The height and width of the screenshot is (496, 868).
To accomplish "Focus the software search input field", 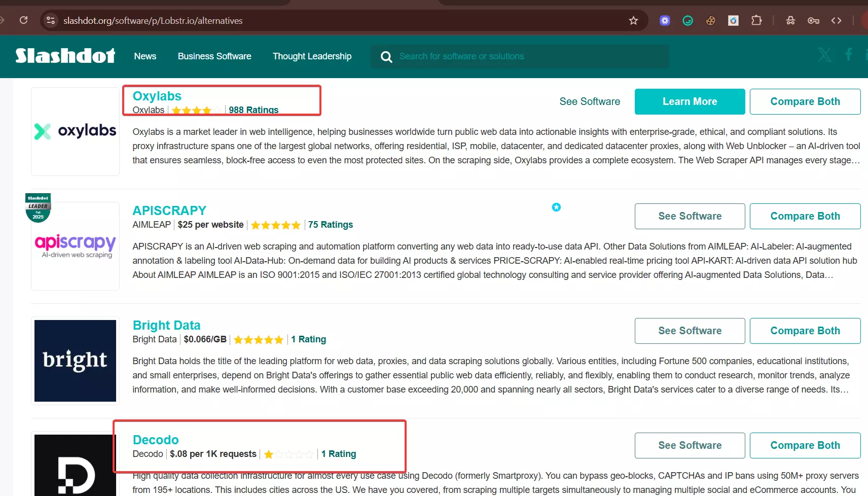I will pos(527,56).
